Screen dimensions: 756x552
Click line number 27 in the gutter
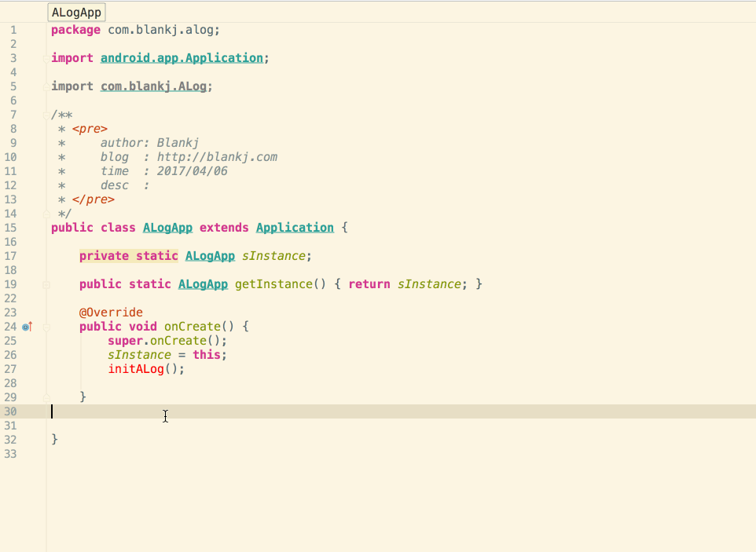[10, 369]
